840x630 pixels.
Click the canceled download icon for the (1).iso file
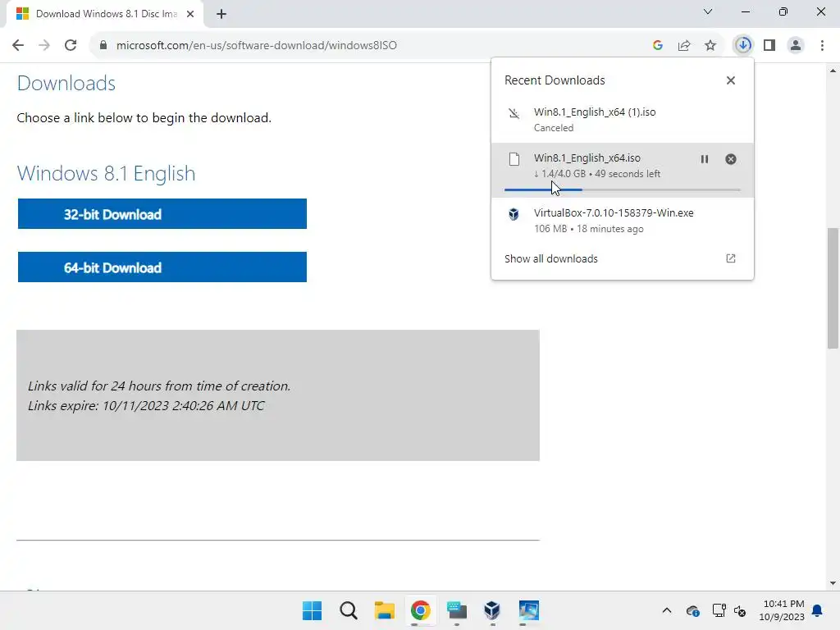click(x=514, y=113)
